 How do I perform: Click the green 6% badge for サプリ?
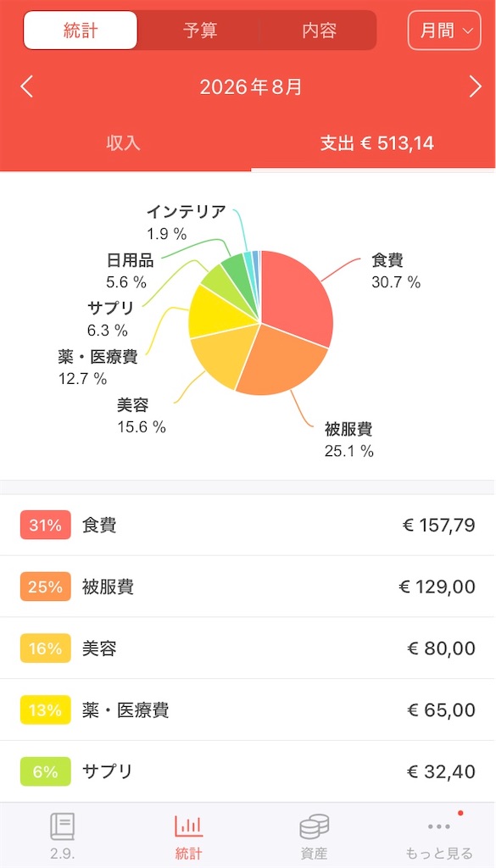(46, 771)
